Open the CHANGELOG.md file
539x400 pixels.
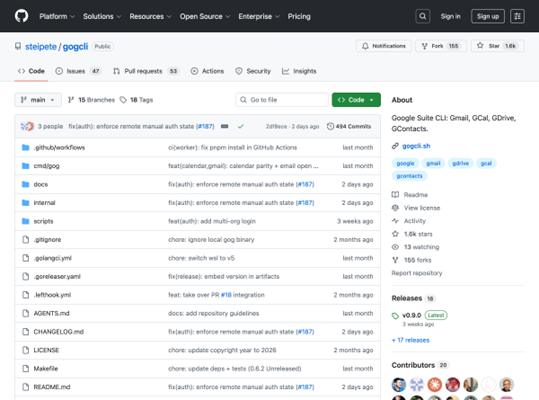(x=58, y=332)
